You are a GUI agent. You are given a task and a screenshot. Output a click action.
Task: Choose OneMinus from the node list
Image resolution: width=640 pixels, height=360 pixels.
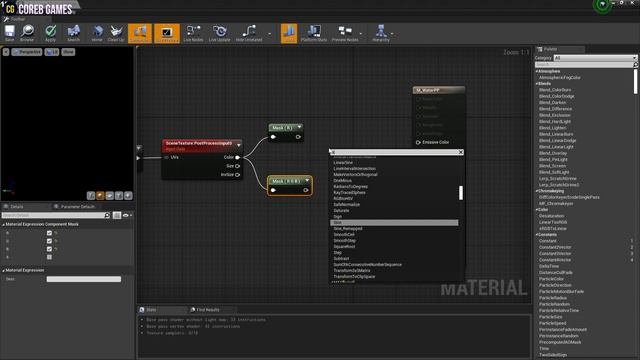342,180
